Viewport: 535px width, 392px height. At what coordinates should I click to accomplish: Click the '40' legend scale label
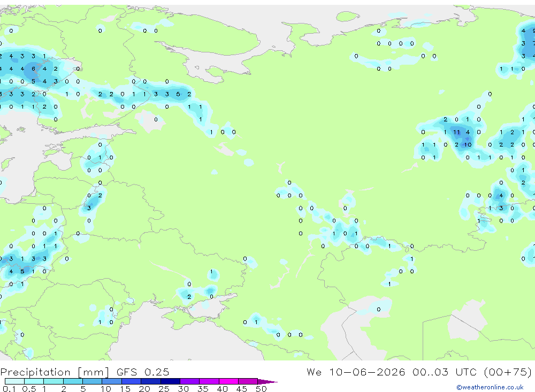pos(222,389)
